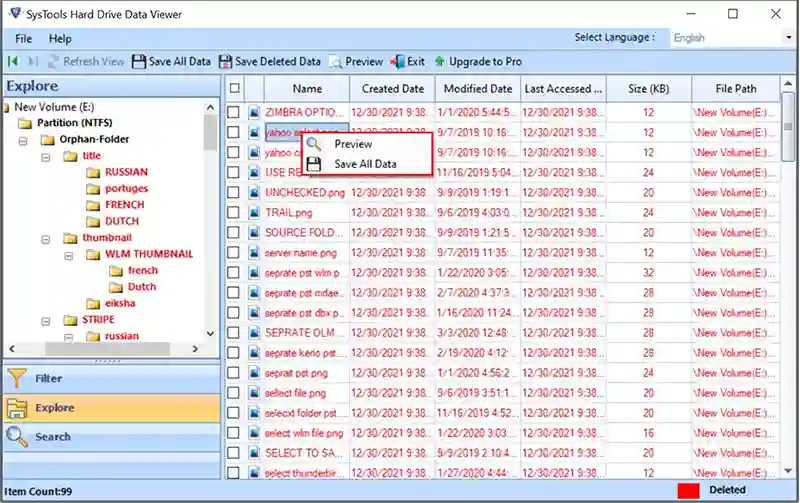Open the File menu
The height and width of the screenshot is (503, 800).
[x=23, y=39]
